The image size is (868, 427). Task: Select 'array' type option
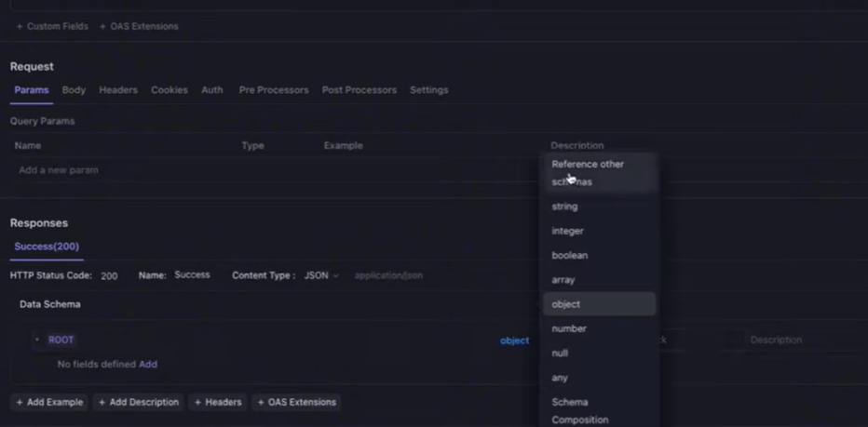tap(563, 280)
